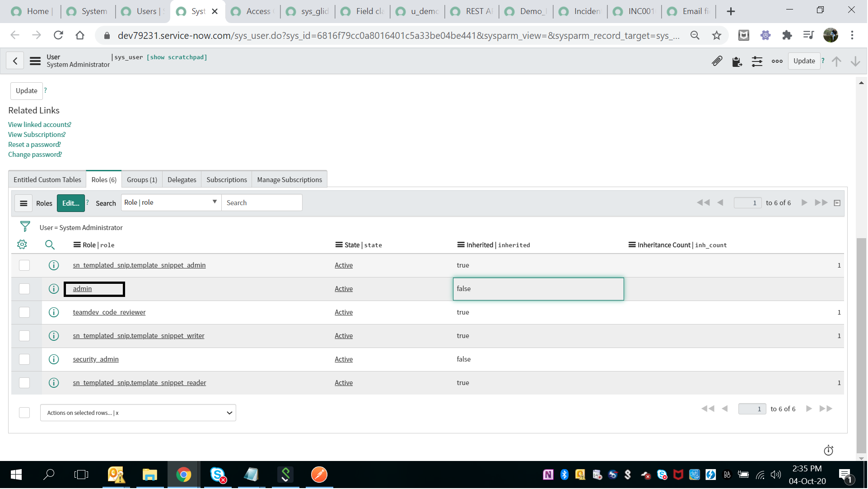Select the teamdev_code_reviewer row checkbox
Screen dimensions: 868x489
coord(24,313)
